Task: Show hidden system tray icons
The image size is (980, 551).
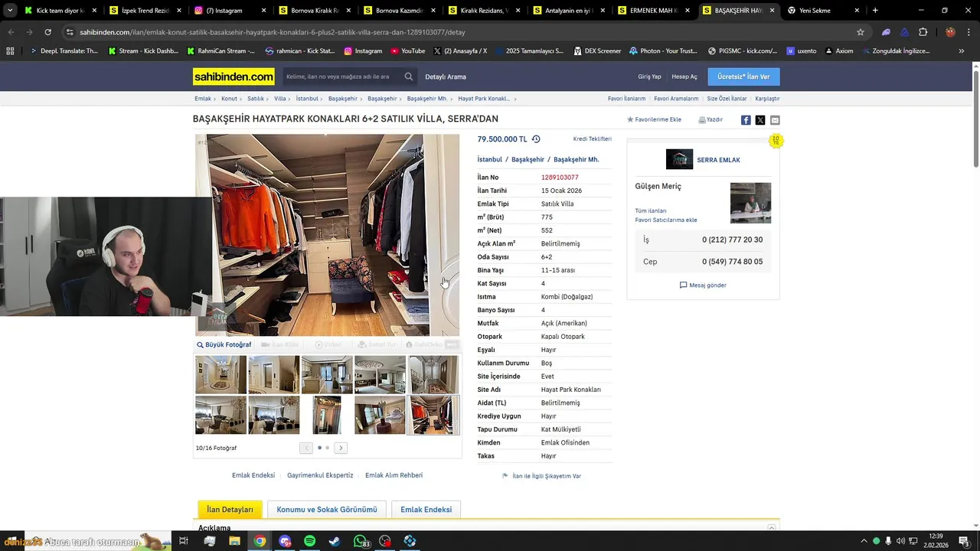Action: pos(864,541)
